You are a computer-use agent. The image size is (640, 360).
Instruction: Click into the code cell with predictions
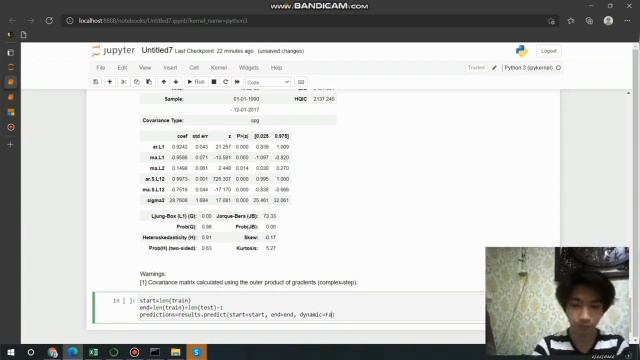[x=310, y=308]
